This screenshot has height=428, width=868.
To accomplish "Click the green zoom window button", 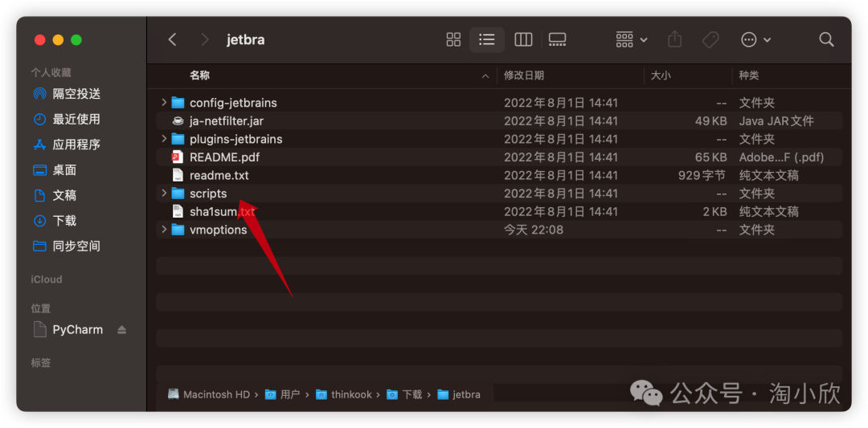I will point(76,40).
